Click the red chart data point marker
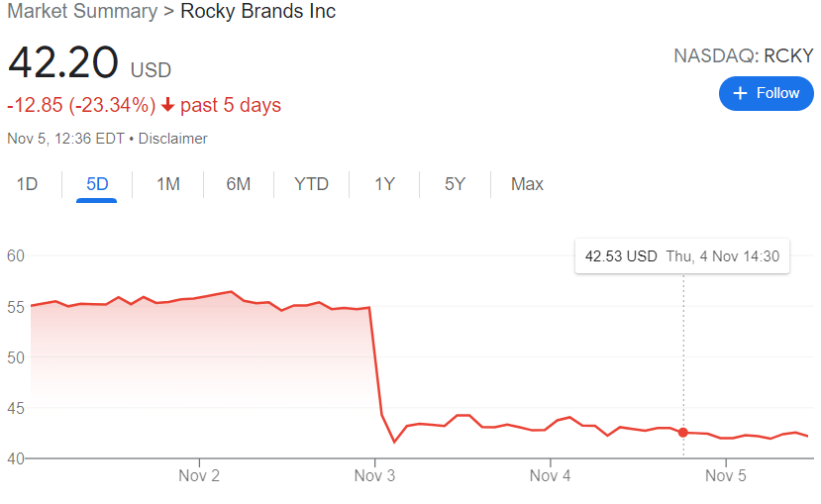 [x=683, y=432]
